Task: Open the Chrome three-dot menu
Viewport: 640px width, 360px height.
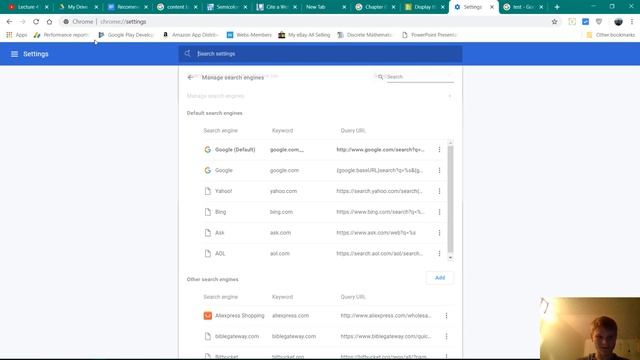Action: (632, 22)
